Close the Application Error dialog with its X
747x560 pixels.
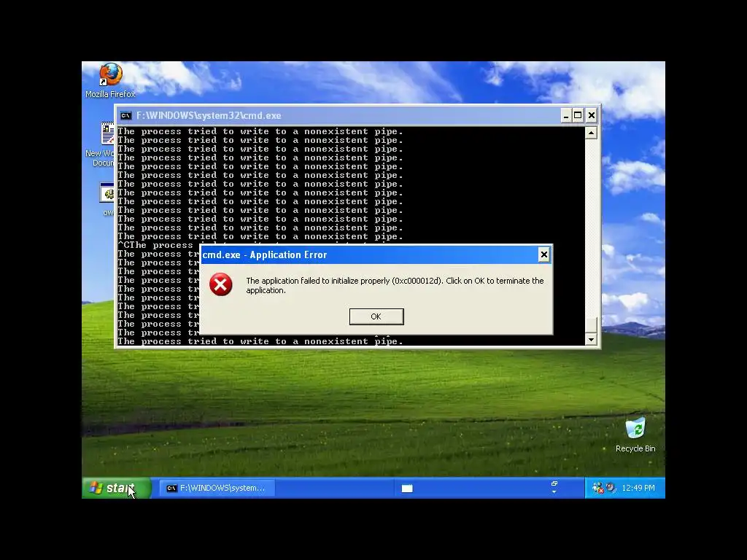coord(543,254)
